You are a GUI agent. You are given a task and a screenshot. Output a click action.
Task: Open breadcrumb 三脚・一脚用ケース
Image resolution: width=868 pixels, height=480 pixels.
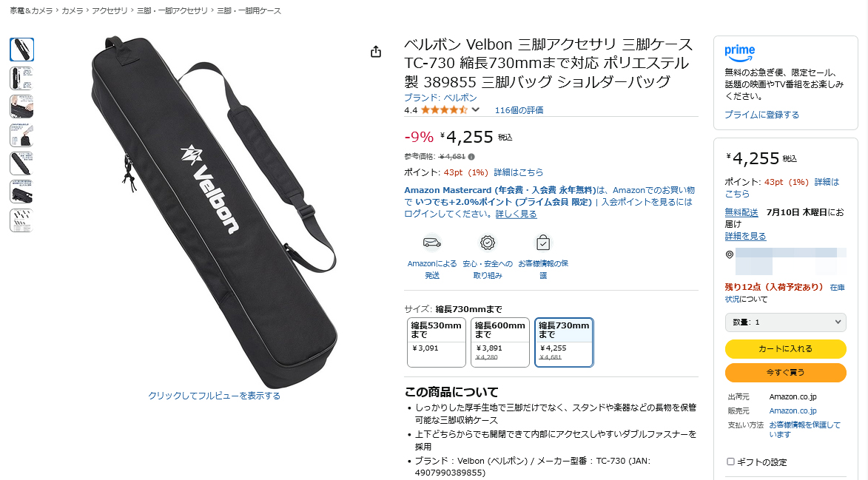249,10
